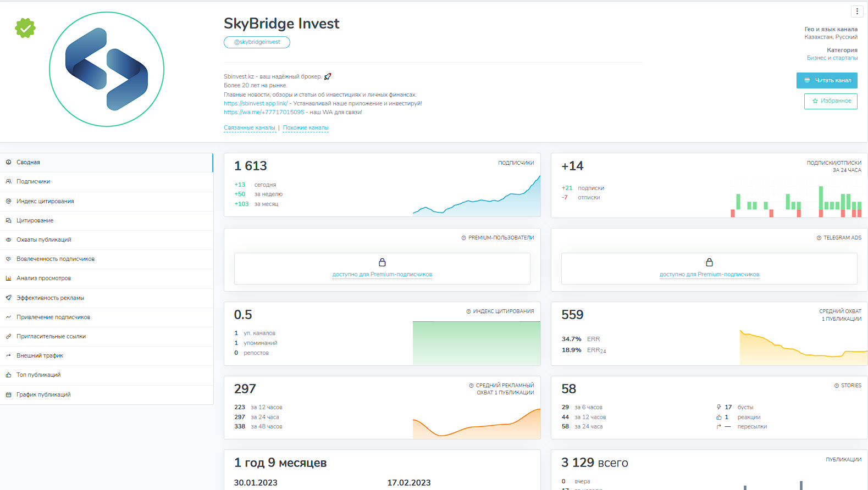Click the green verified badge icon
The image size is (868, 490).
25,28
